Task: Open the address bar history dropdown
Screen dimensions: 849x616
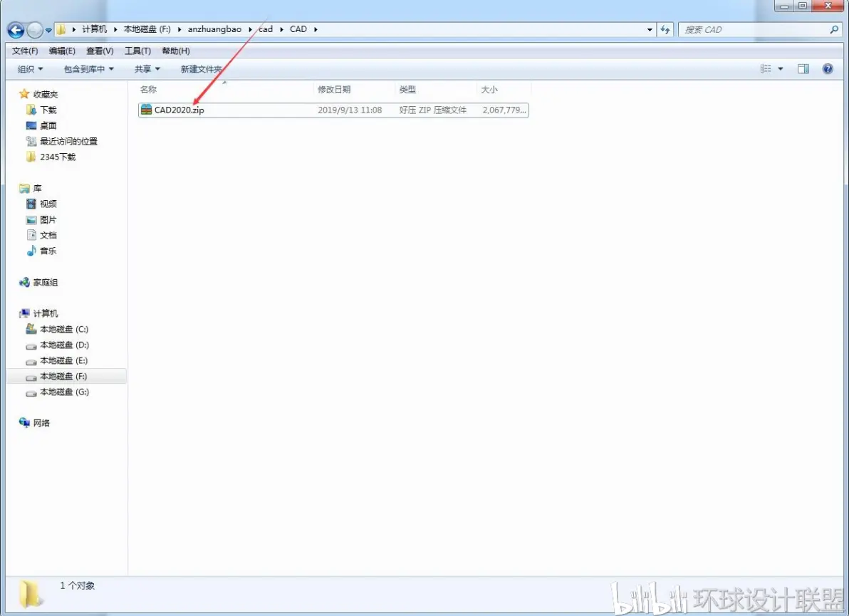Action: coord(650,30)
